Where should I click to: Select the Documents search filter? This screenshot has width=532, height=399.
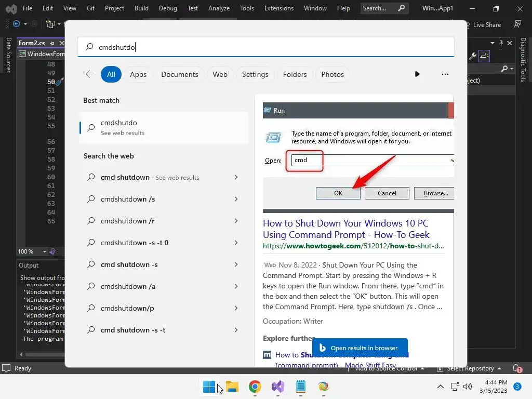(x=179, y=74)
